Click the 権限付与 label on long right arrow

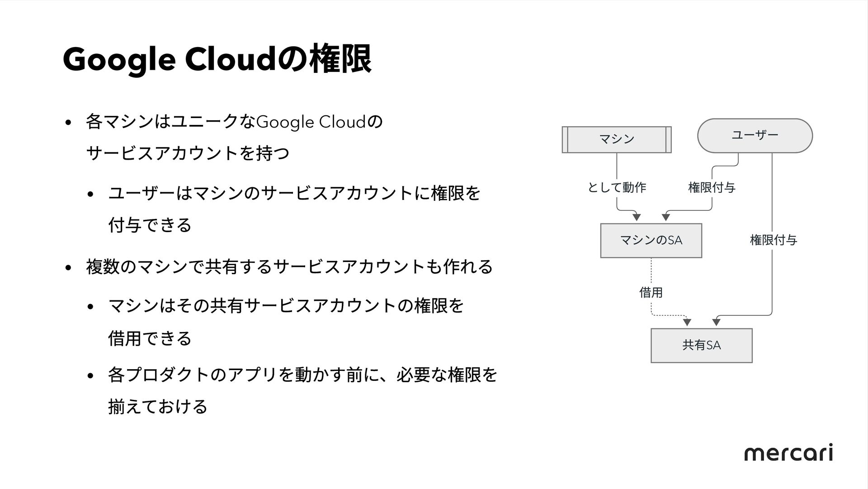[774, 240]
